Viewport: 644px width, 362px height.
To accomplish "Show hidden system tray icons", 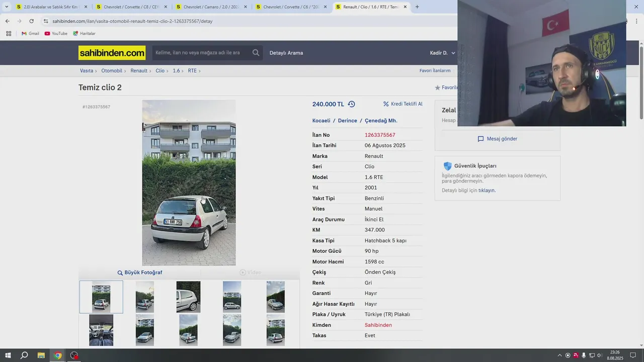I will pos(560,355).
